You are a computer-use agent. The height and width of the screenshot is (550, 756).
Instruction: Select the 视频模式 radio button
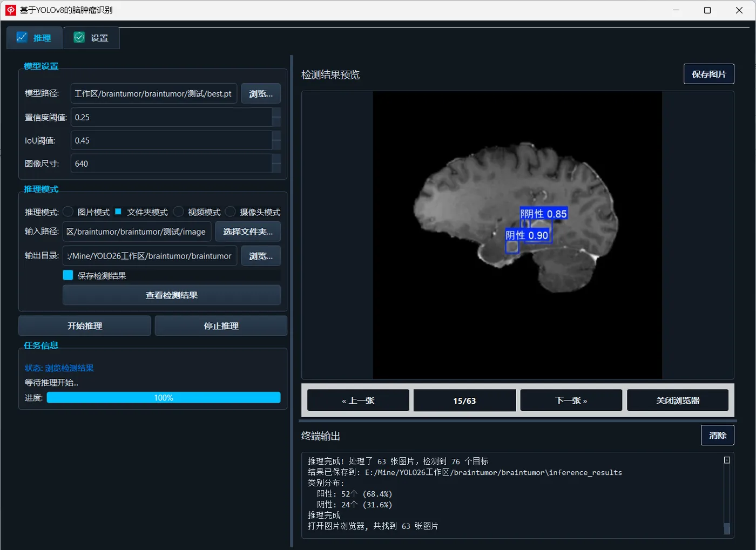[179, 212]
